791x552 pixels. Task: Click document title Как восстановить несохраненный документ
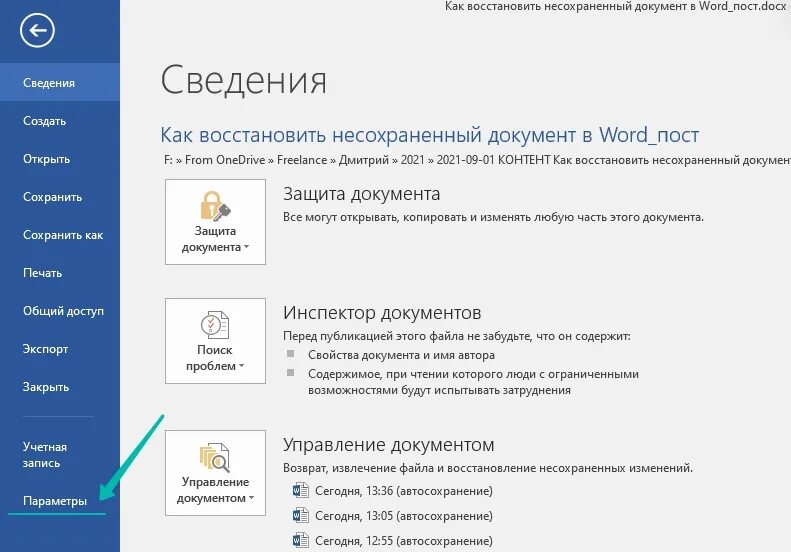[430, 135]
